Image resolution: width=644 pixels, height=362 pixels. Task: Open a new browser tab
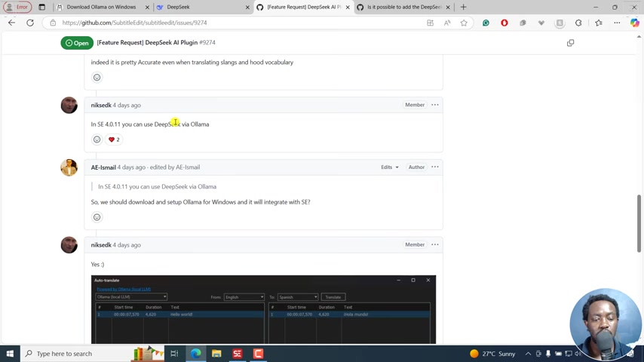point(463,7)
